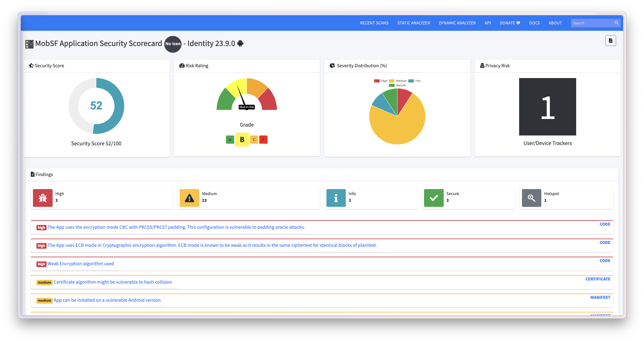
Task: Click CODE tag on Weak Encryption finding
Action: pyautogui.click(x=605, y=260)
